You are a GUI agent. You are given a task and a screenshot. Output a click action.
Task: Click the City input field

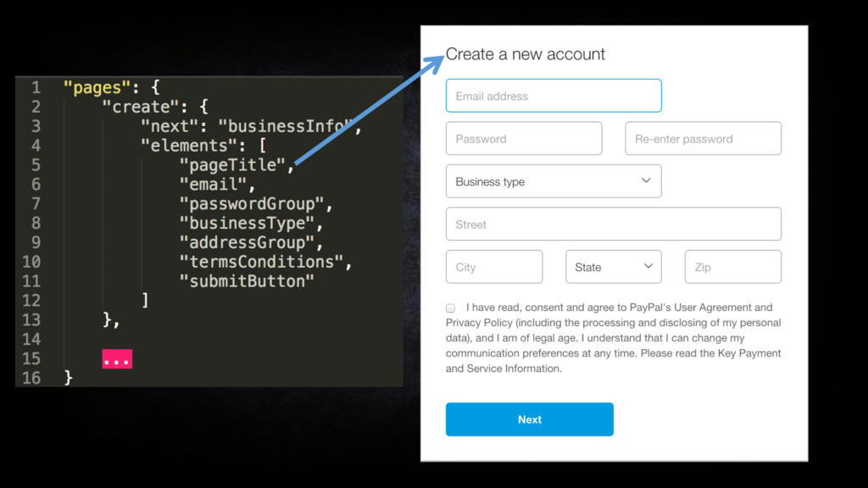(x=494, y=267)
